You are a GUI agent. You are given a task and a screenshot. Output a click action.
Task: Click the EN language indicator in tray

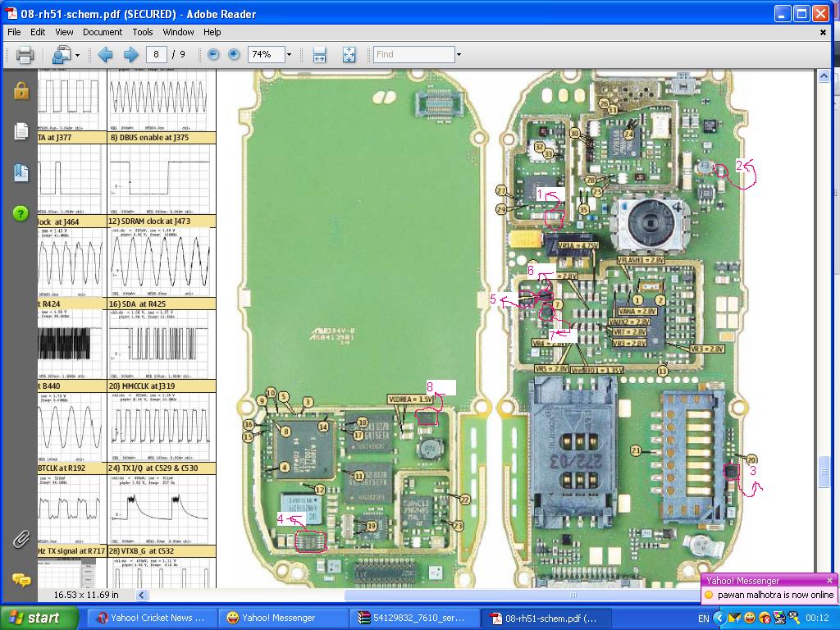click(x=703, y=619)
